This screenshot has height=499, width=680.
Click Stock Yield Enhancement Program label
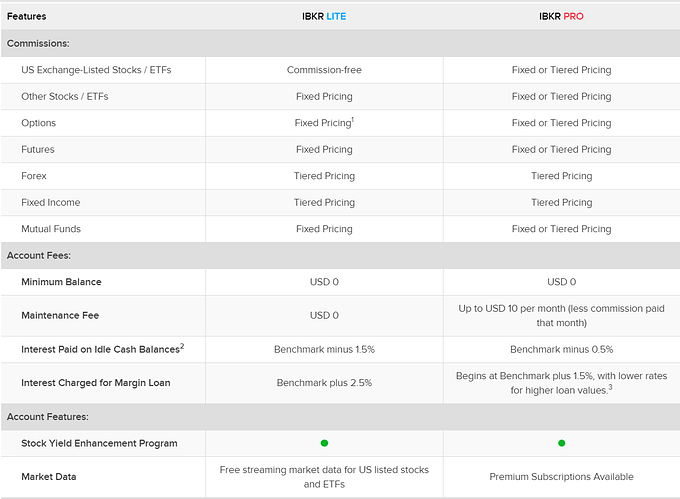tap(99, 443)
